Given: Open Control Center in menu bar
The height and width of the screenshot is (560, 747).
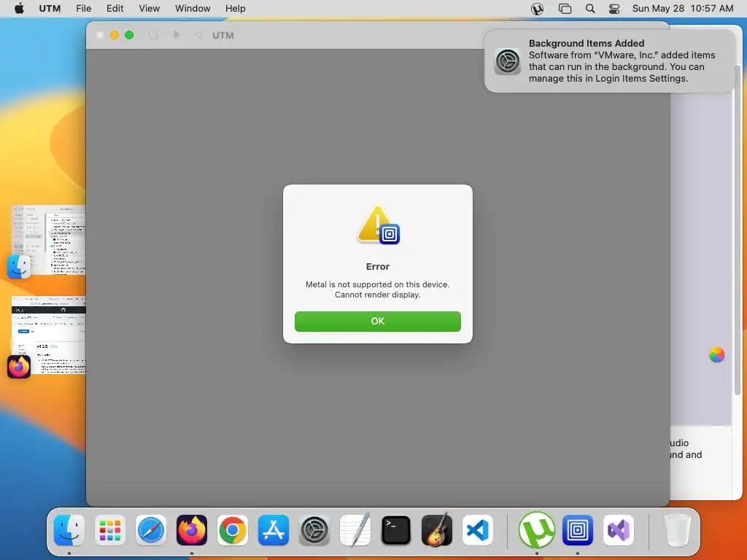Looking at the screenshot, I should pos(614,9).
